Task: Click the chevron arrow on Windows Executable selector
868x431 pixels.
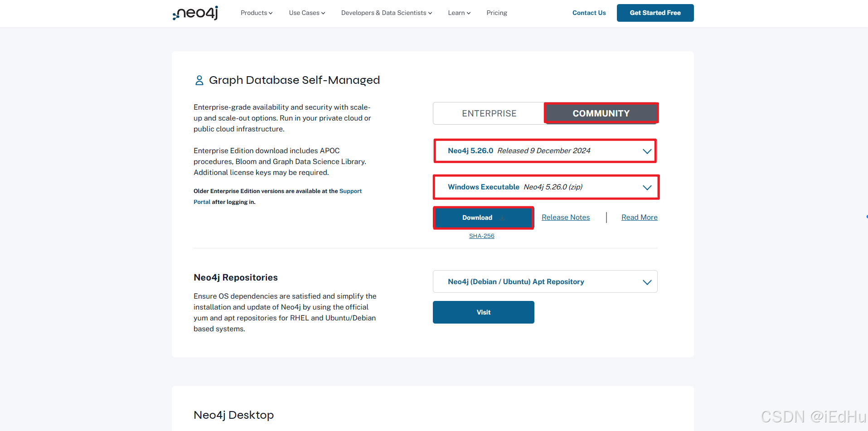Action: tap(647, 188)
